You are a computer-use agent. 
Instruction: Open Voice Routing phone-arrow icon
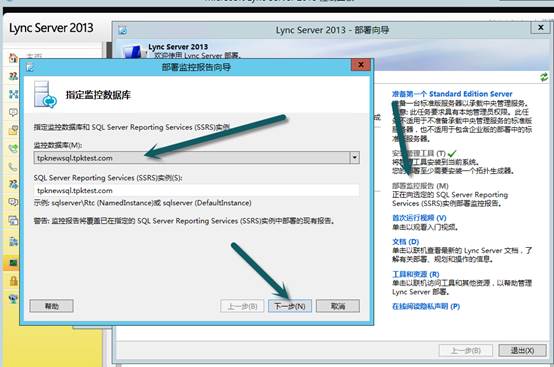[13, 148]
